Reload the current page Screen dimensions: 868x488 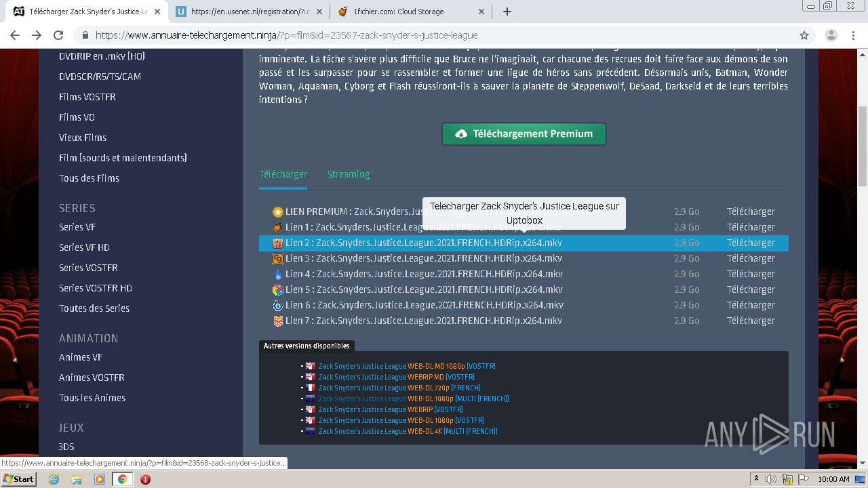point(58,35)
